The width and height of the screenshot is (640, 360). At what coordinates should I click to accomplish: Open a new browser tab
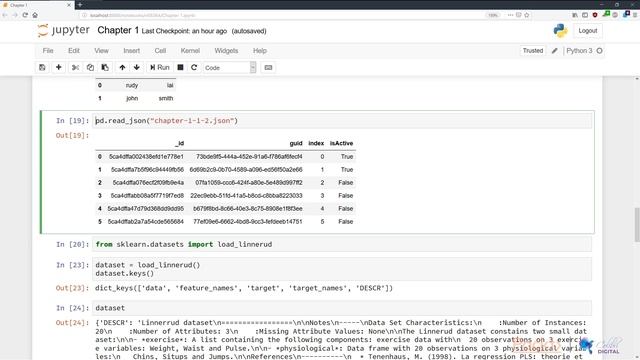coord(80,5)
